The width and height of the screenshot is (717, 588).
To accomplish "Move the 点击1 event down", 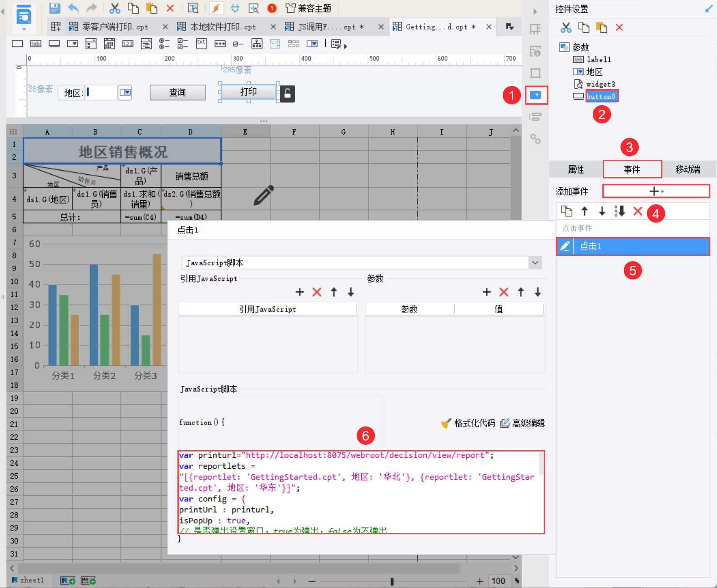I will [602, 211].
